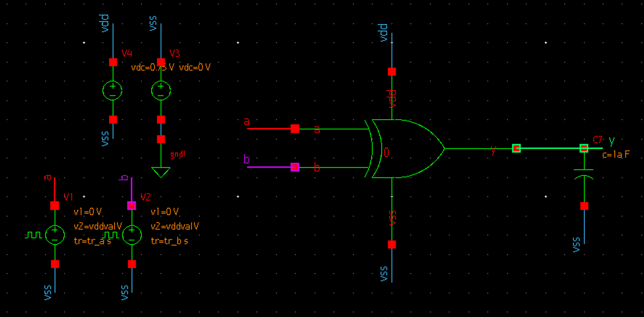Select the XOR gate symbol

tap(405, 148)
